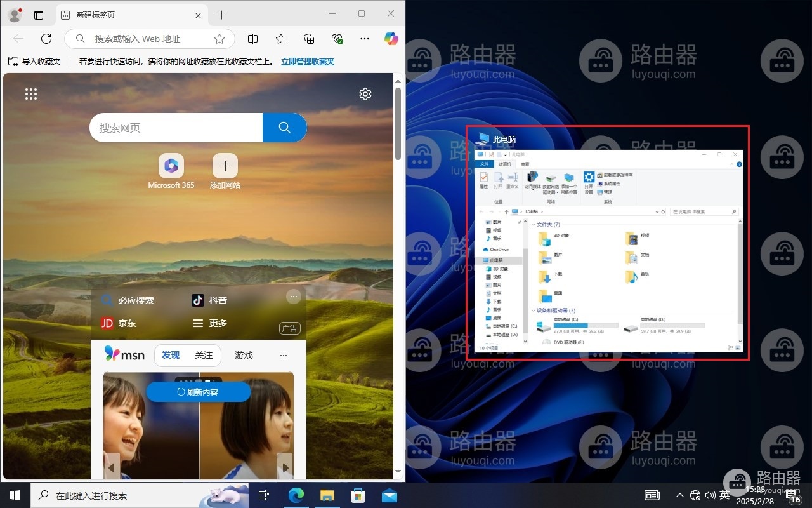The width and height of the screenshot is (812, 508).
Task: Open Microsoft Edge from the taskbar
Action: (296, 495)
